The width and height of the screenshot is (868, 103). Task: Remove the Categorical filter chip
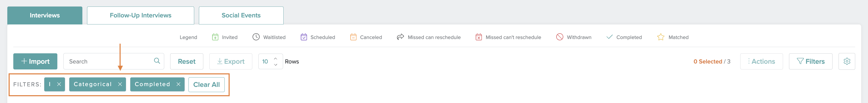(x=120, y=85)
